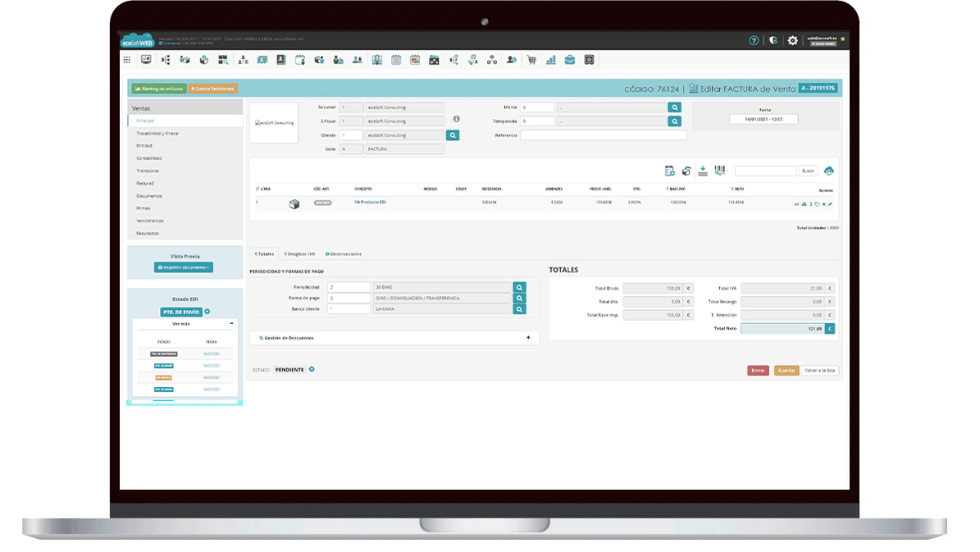
Task: Click the search button beside Temporada field
Action: pyautogui.click(x=674, y=121)
